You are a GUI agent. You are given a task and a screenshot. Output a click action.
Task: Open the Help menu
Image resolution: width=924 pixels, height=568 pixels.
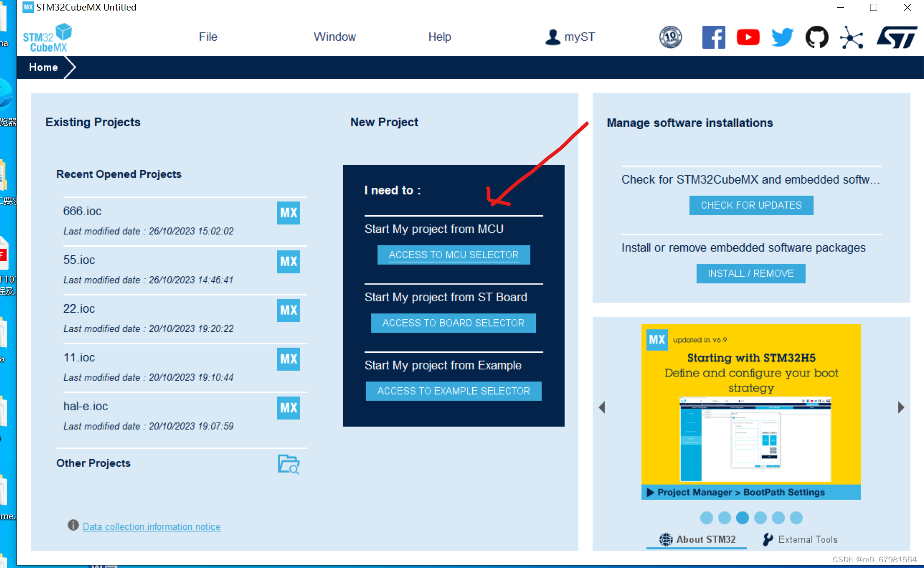pyautogui.click(x=440, y=37)
